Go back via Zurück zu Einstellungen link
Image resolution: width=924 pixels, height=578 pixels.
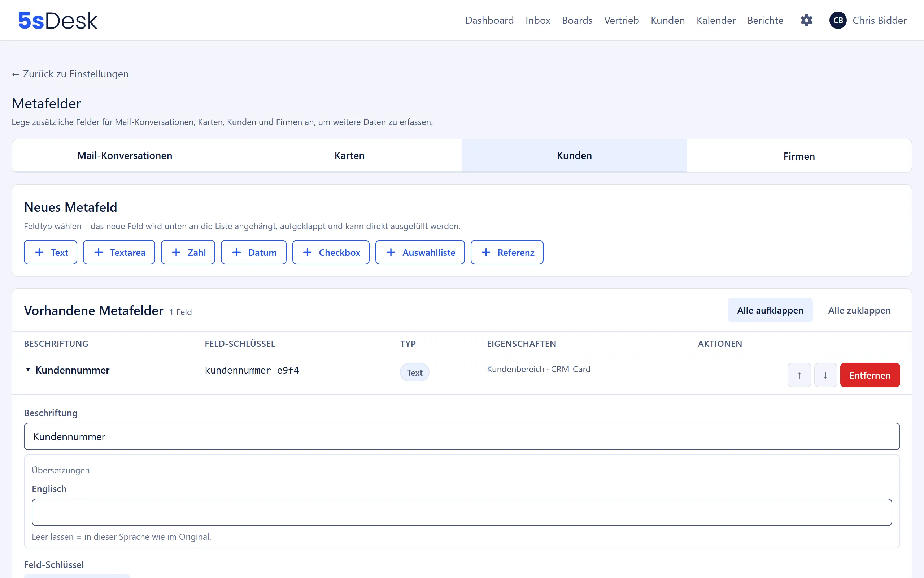[x=70, y=74]
